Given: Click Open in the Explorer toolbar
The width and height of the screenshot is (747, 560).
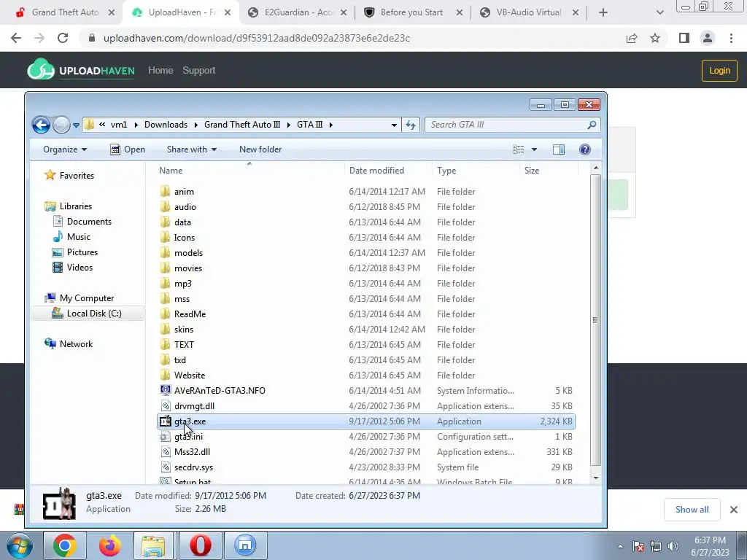Looking at the screenshot, I should [x=128, y=149].
